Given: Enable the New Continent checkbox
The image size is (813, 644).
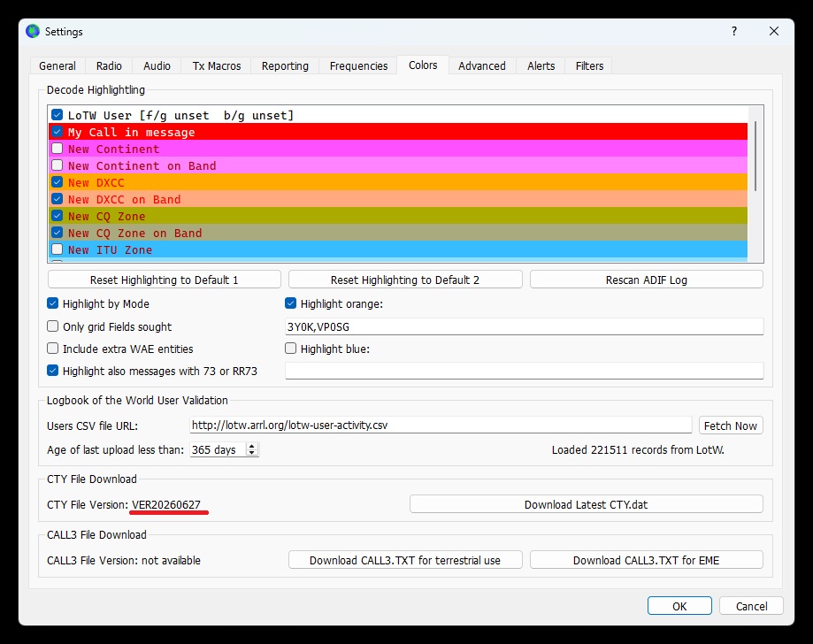Looking at the screenshot, I should coord(57,149).
